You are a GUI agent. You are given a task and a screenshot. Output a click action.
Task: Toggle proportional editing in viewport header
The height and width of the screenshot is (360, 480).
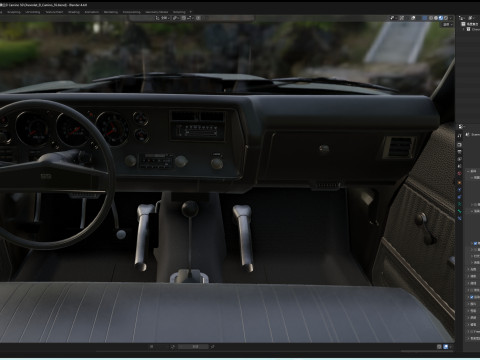[x=198, y=18]
